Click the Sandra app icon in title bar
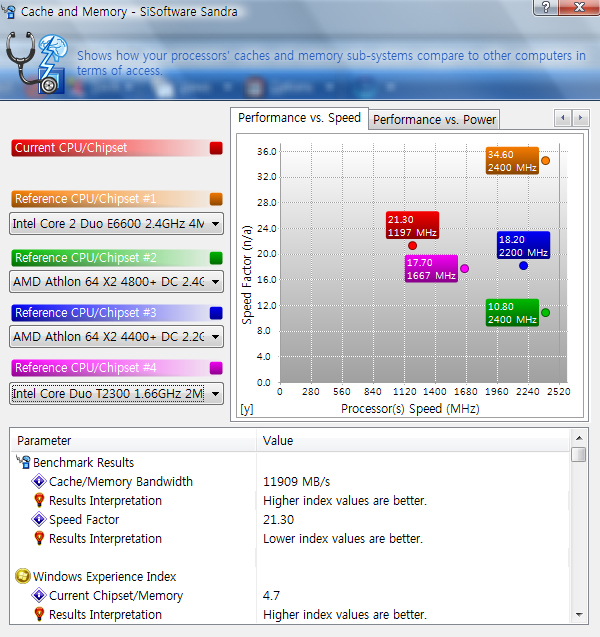This screenshot has height=637, width=600. 8,11
